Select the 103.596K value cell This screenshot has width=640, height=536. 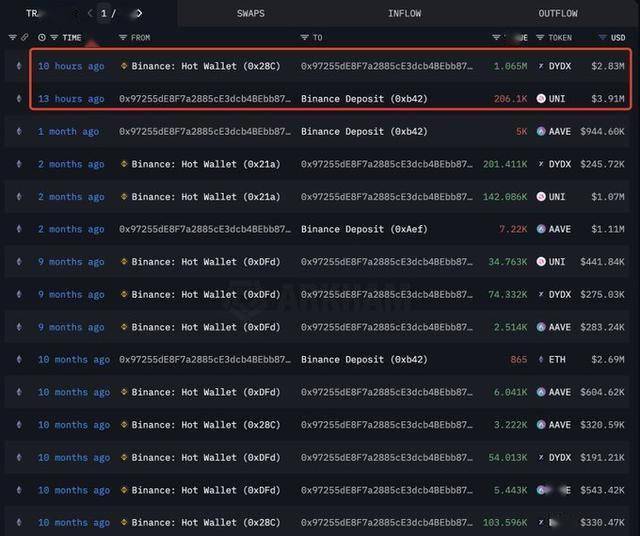[x=505, y=523]
